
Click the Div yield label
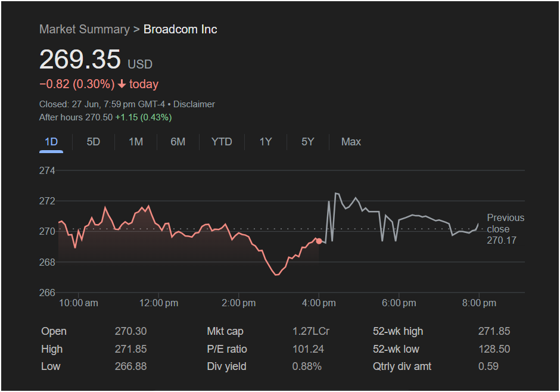pyautogui.click(x=226, y=366)
